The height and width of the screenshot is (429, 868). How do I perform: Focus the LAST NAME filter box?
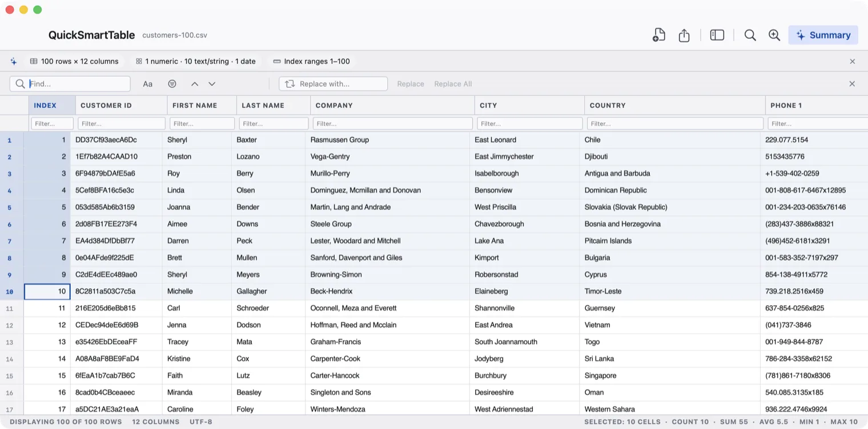coord(274,123)
